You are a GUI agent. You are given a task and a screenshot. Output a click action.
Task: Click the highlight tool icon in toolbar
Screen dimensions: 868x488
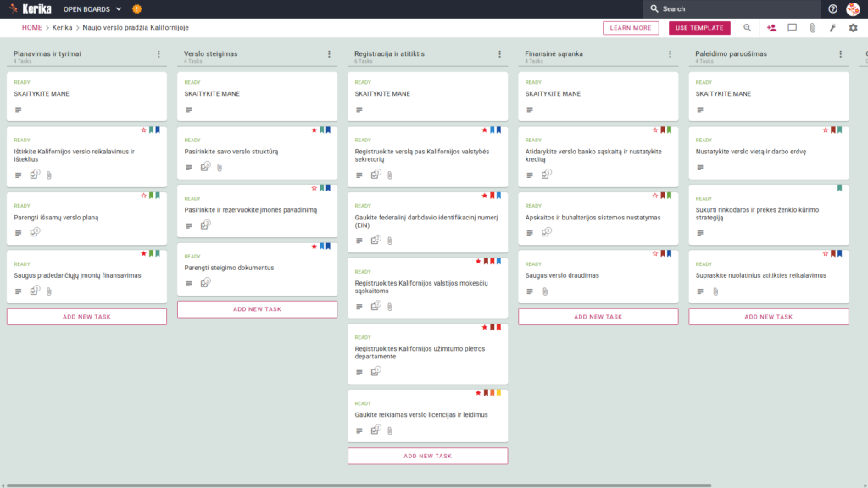(x=832, y=28)
